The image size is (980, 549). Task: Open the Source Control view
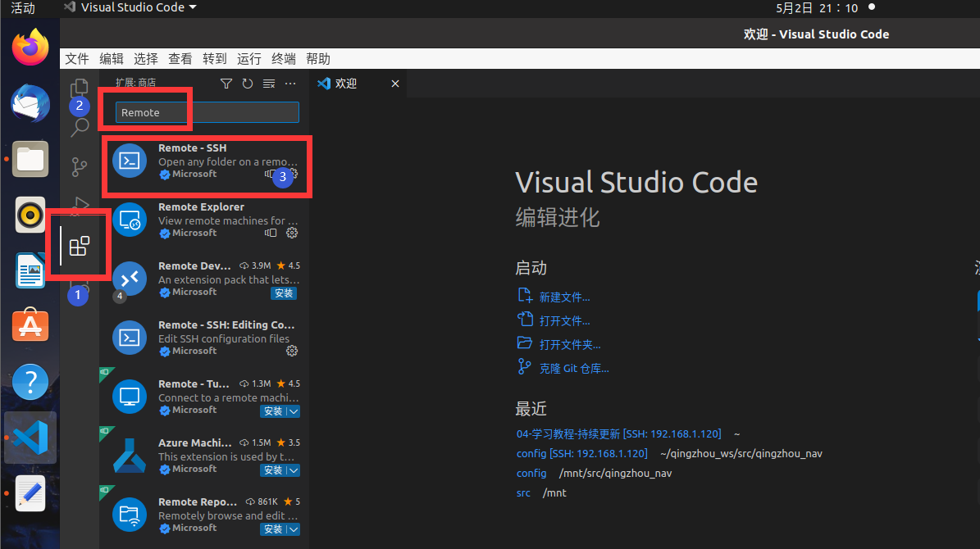(x=80, y=167)
